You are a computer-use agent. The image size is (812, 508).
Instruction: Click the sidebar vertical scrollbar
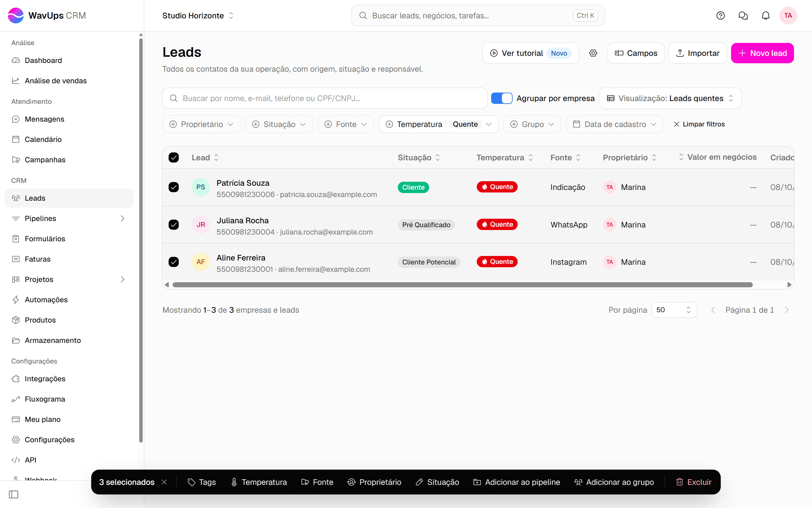[x=141, y=240]
